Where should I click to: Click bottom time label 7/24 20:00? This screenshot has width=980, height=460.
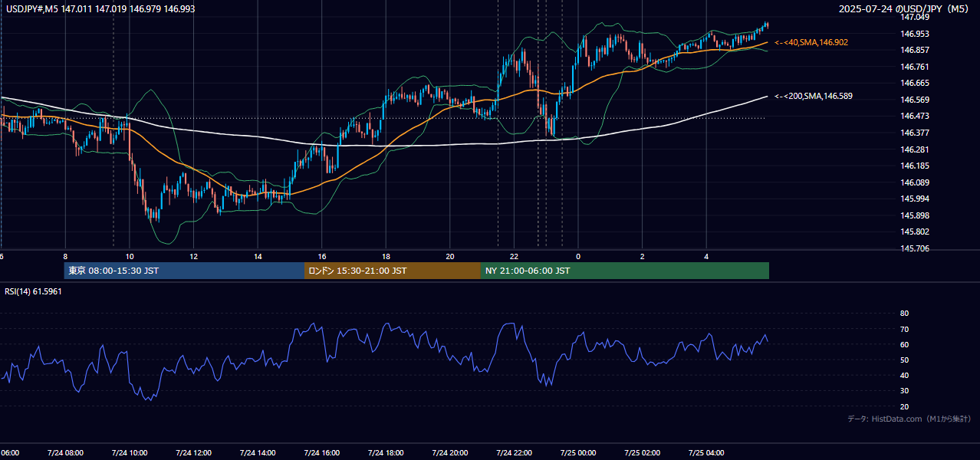pos(450,452)
